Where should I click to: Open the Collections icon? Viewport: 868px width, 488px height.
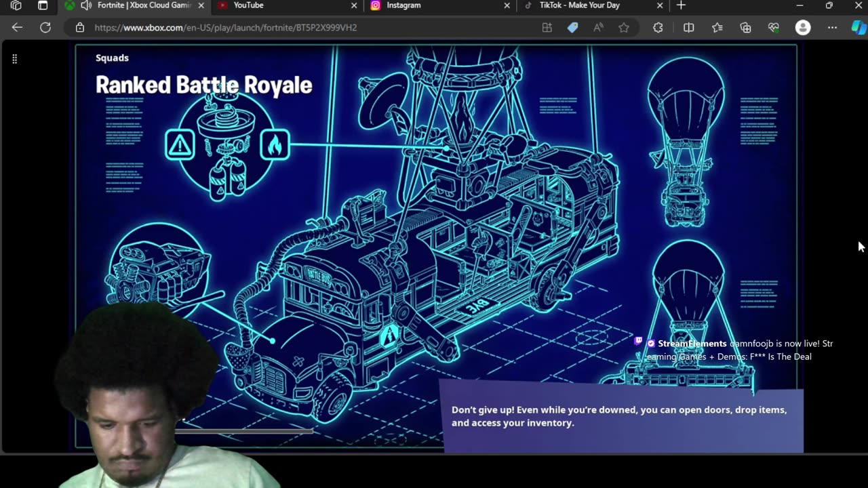point(746,28)
